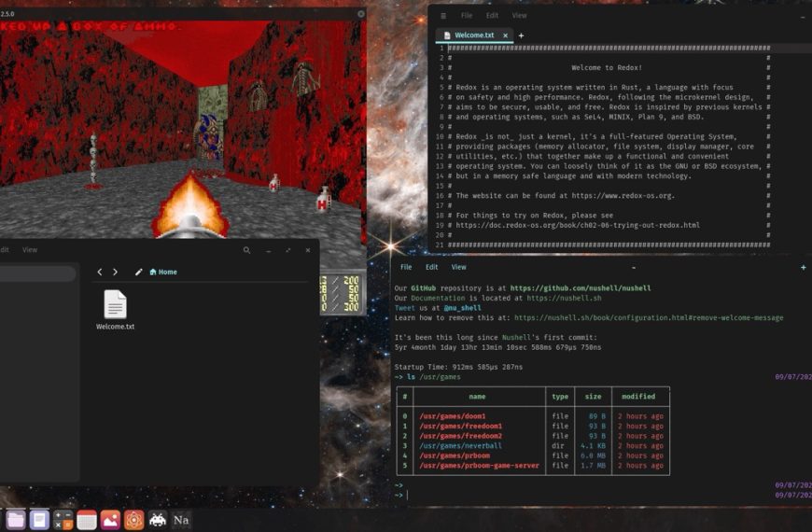Screen dimensions: 812x532
Task: Click the @nu_shell Twitter handle
Action: point(462,308)
